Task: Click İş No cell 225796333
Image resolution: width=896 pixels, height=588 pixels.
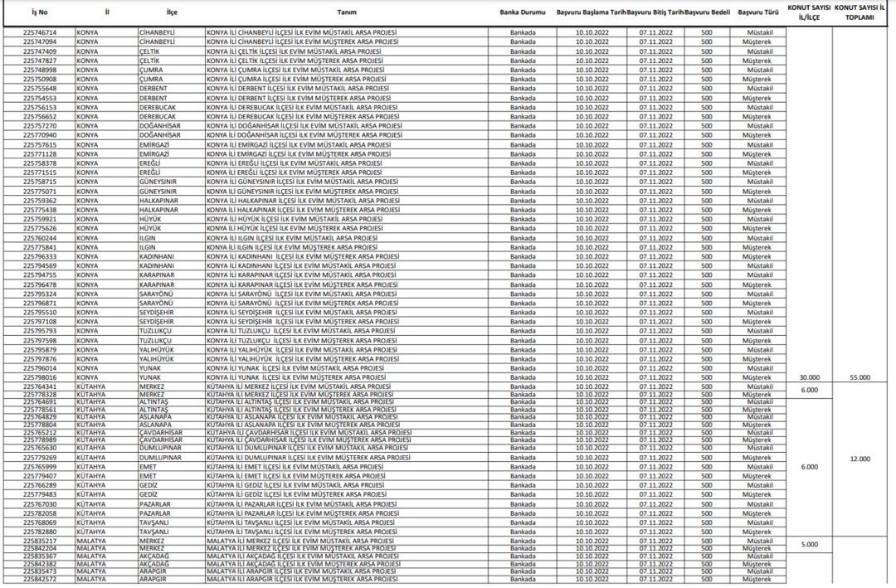Action: (x=40, y=256)
